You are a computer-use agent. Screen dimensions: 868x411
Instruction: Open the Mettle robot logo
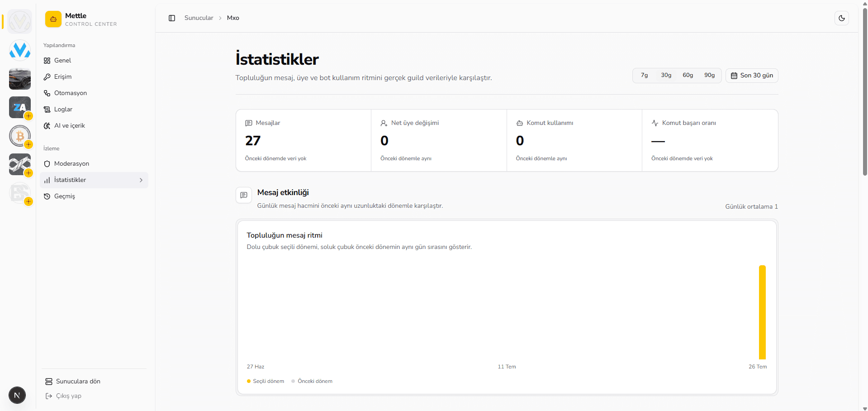tap(53, 19)
